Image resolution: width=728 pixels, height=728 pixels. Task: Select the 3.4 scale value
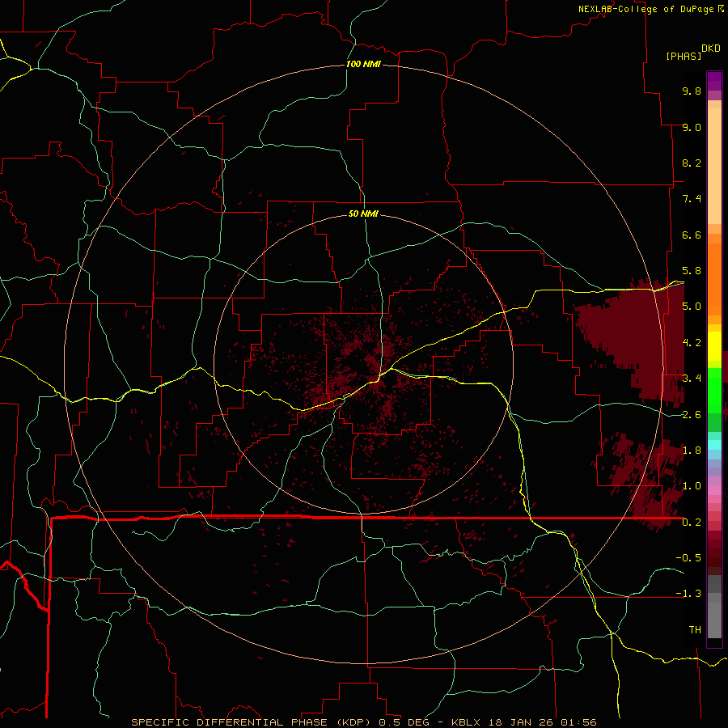[692, 379]
